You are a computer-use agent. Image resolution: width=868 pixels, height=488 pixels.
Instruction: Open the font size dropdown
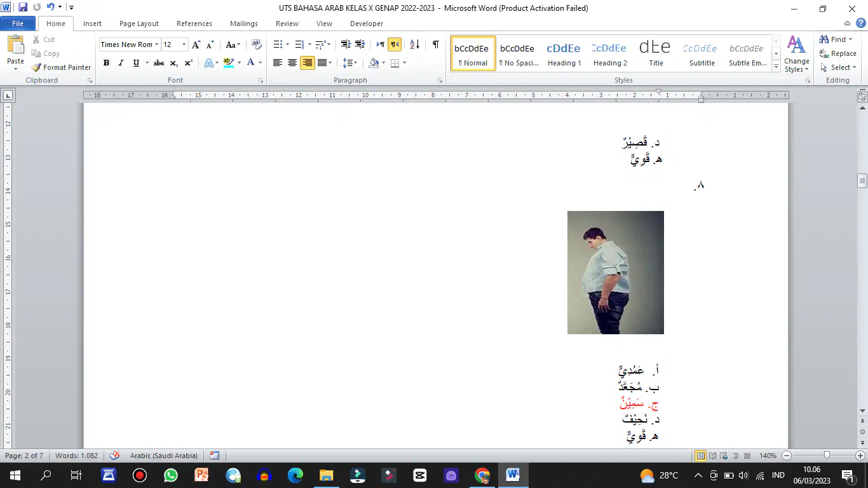[x=184, y=44]
